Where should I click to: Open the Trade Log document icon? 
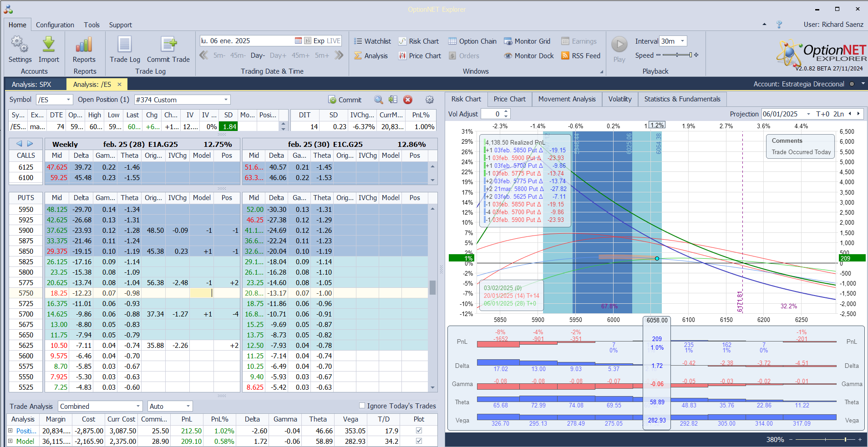pyautogui.click(x=125, y=44)
